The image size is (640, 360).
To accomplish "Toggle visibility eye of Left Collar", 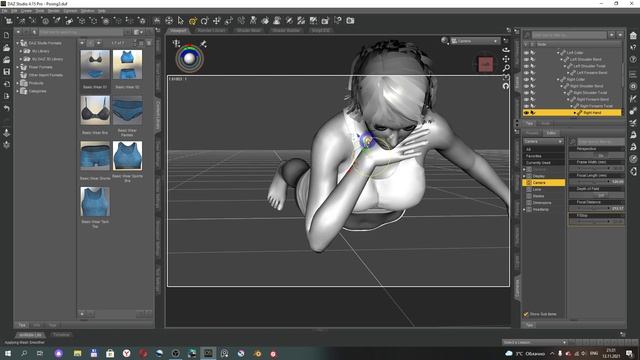I will pyautogui.click(x=526, y=53).
